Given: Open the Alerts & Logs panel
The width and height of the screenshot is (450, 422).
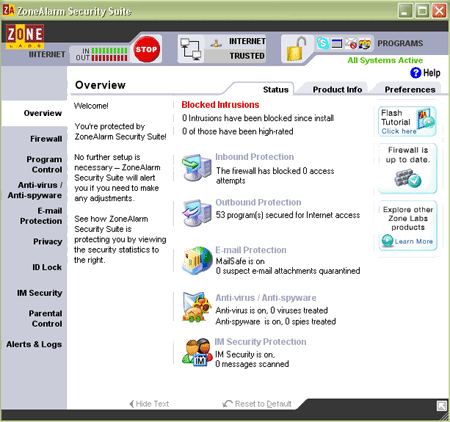Looking at the screenshot, I should tap(34, 344).
